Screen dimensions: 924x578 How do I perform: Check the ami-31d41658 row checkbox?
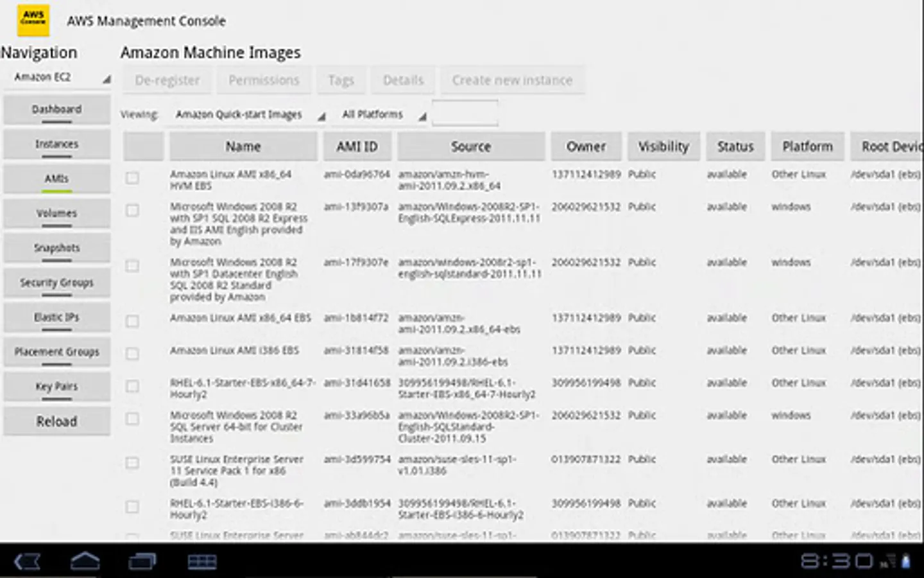[132, 386]
